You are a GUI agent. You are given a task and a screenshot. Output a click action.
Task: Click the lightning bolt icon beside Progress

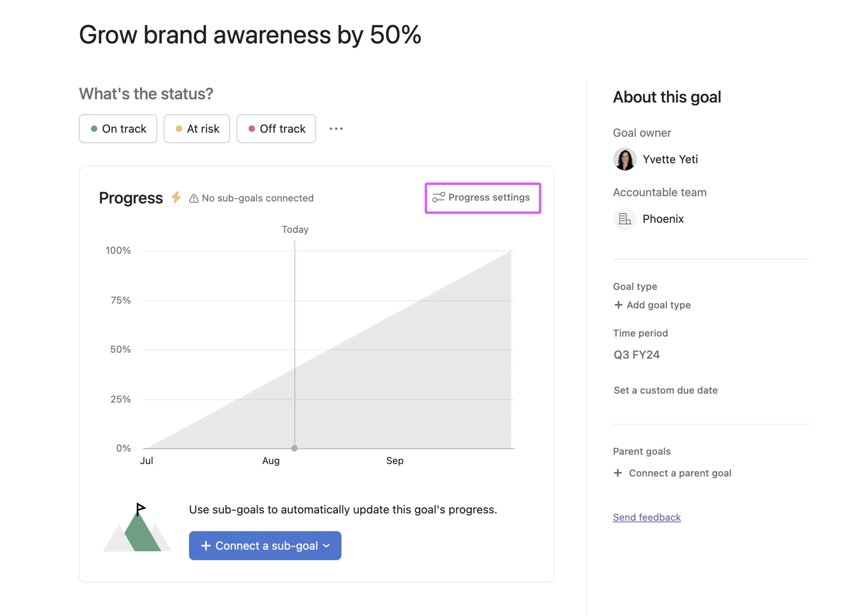(176, 197)
